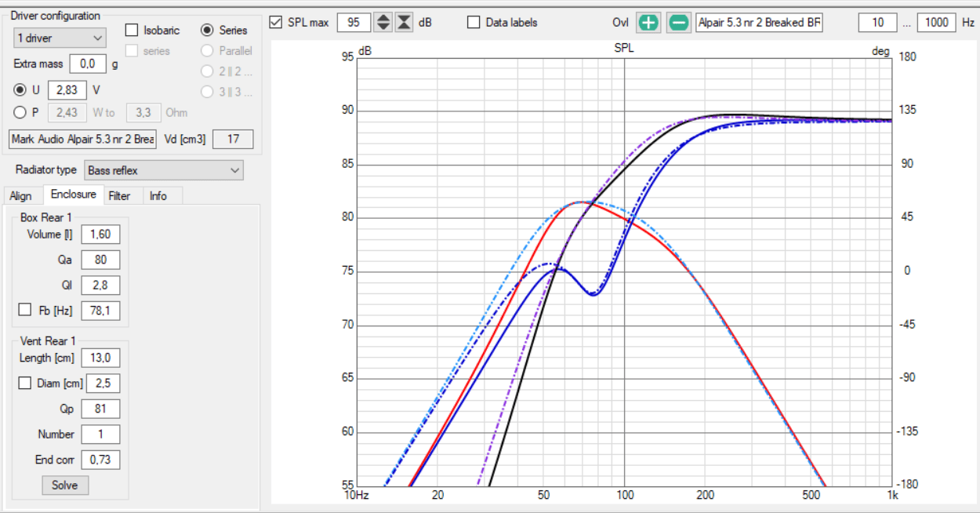Click the vent Diam 2,5 field
Viewport: 980px width, 513px height.
[101, 384]
